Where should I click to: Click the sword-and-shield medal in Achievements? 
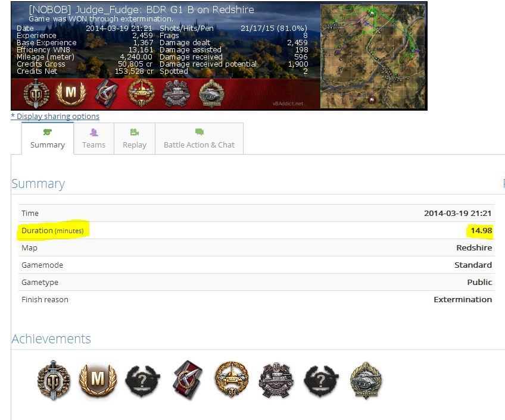pos(54,380)
